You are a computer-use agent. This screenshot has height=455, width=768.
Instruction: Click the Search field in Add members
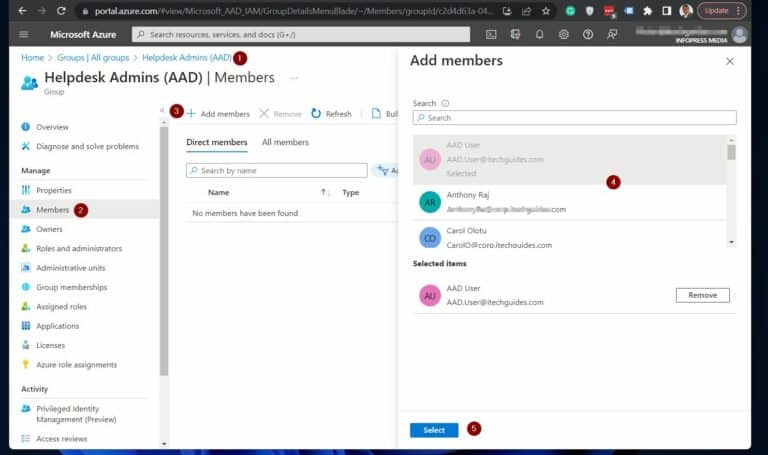[575, 118]
